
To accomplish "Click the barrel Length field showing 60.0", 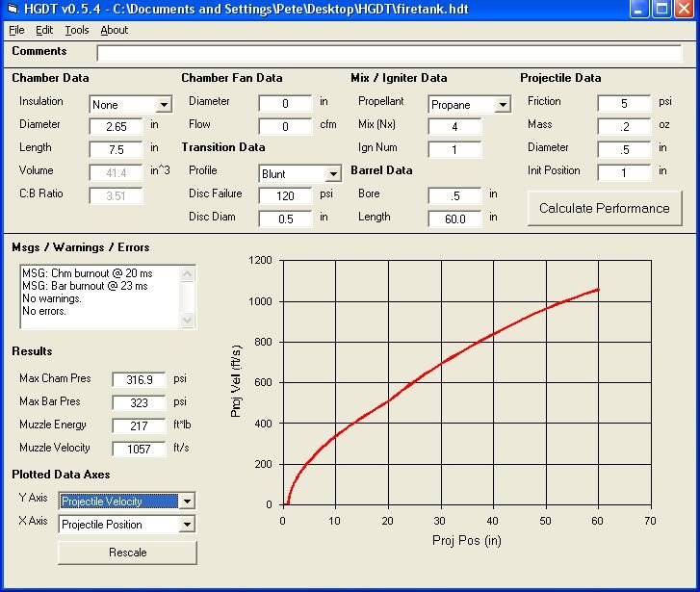I will (454, 219).
